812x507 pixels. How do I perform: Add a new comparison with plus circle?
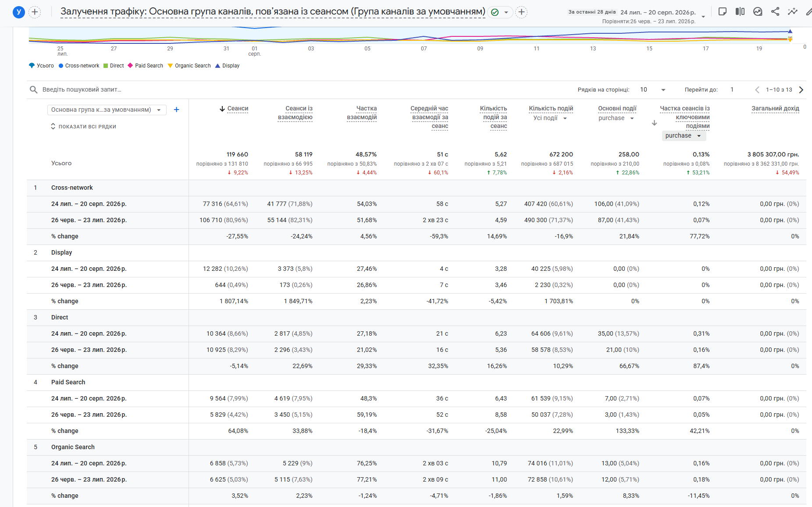click(35, 12)
